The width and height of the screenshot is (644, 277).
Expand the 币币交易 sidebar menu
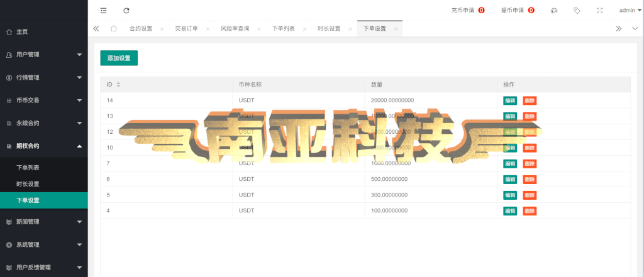(x=44, y=100)
